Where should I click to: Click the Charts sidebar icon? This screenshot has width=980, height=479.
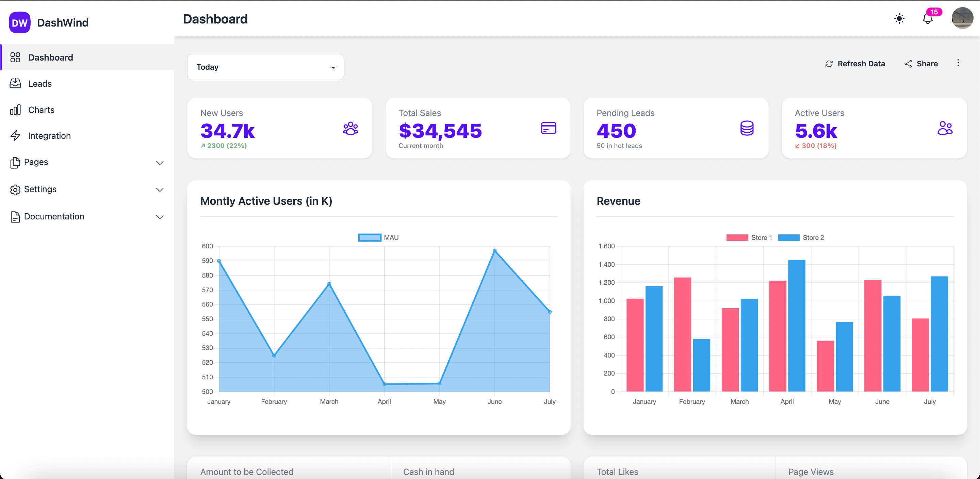(x=15, y=109)
